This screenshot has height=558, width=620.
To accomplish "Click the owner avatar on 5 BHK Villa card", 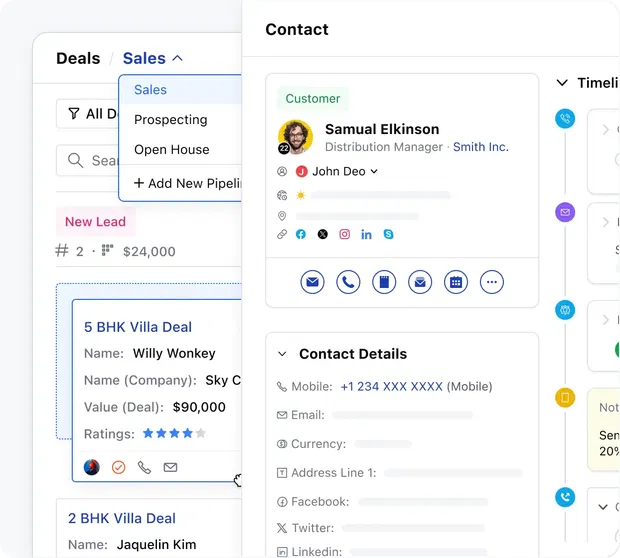I will pyautogui.click(x=92, y=467).
